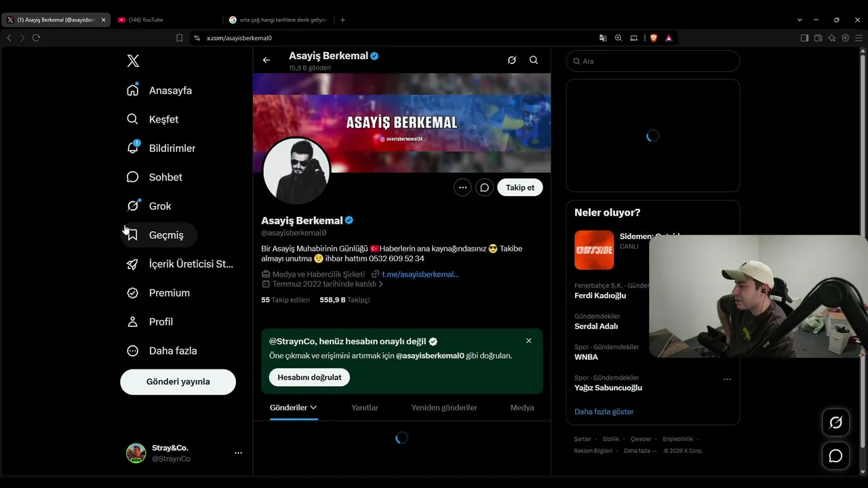
Task: Open the 55 Takip edilen list
Action: 285,300
